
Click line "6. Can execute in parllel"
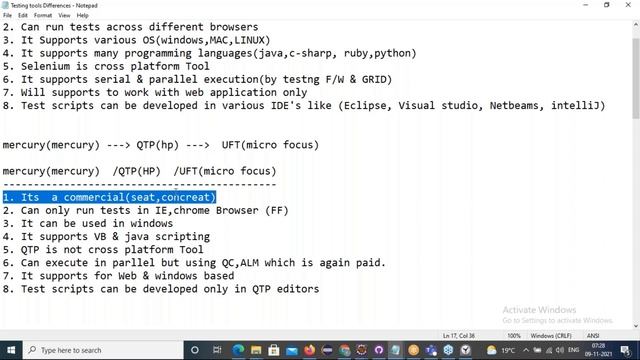tap(194, 263)
